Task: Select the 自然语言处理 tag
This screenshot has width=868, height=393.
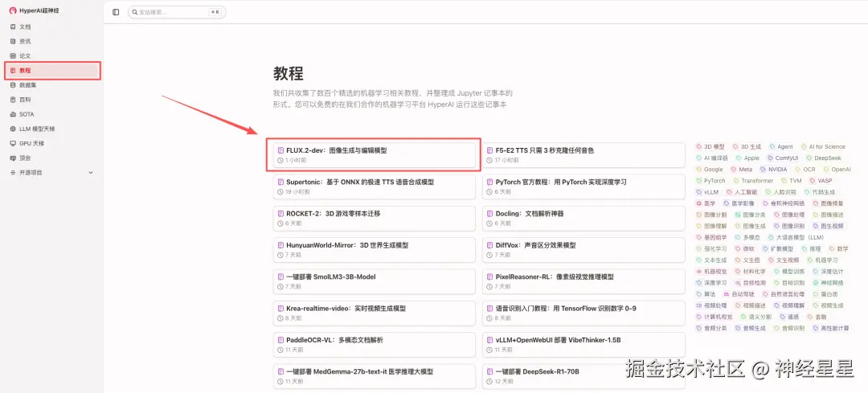Action: (x=783, y=294)
